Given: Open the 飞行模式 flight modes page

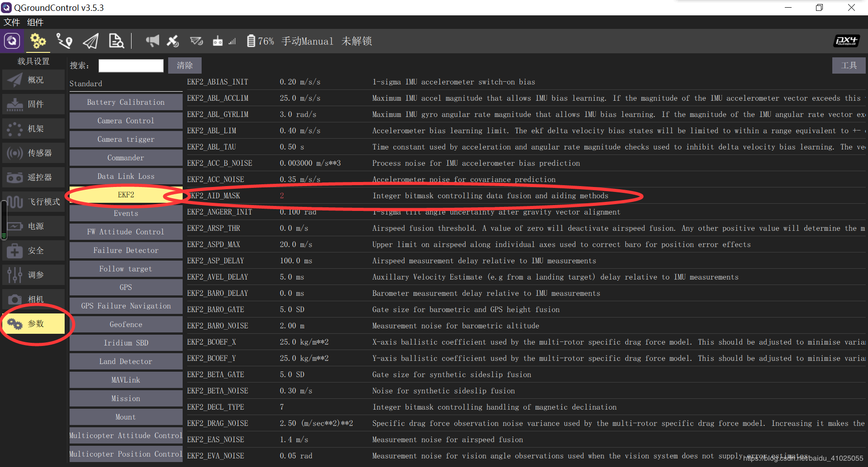Looking at the screenshot, I should pyautogui.click(x=33, y=202).
